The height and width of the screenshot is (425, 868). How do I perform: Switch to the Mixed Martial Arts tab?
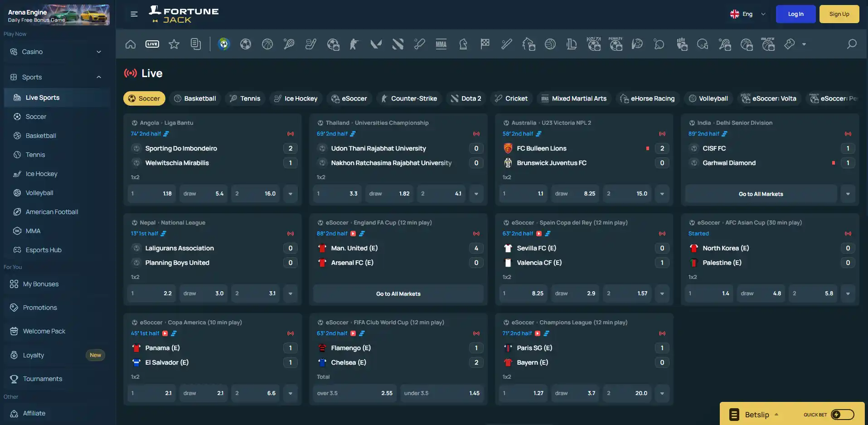574,98
